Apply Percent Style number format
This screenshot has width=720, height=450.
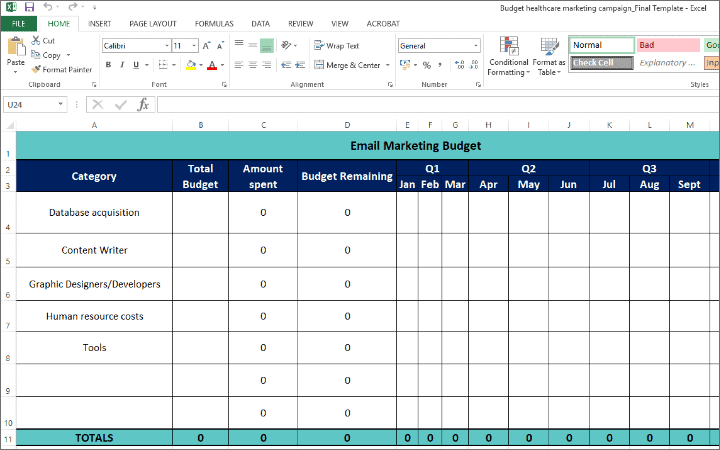click(x=426, y=65)
